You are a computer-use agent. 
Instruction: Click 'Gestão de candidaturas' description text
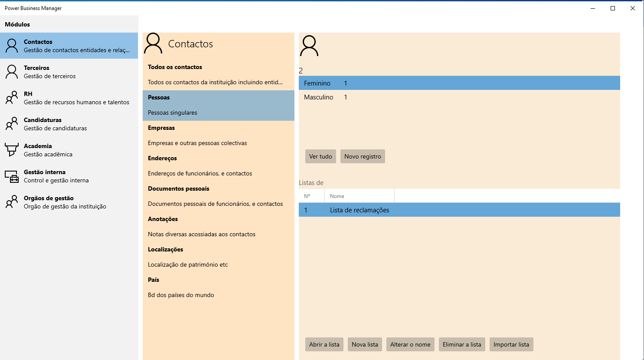pyautogui.click(x=56, y=128)
